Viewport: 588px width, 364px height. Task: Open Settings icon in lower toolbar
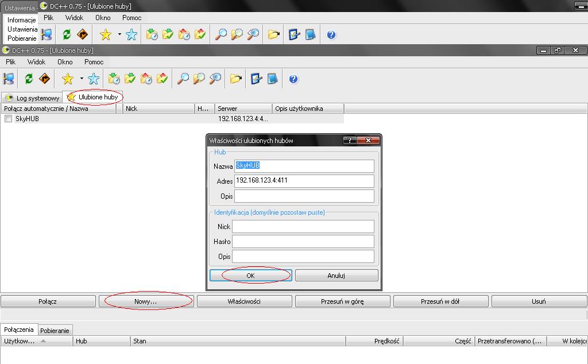(256, 79)
